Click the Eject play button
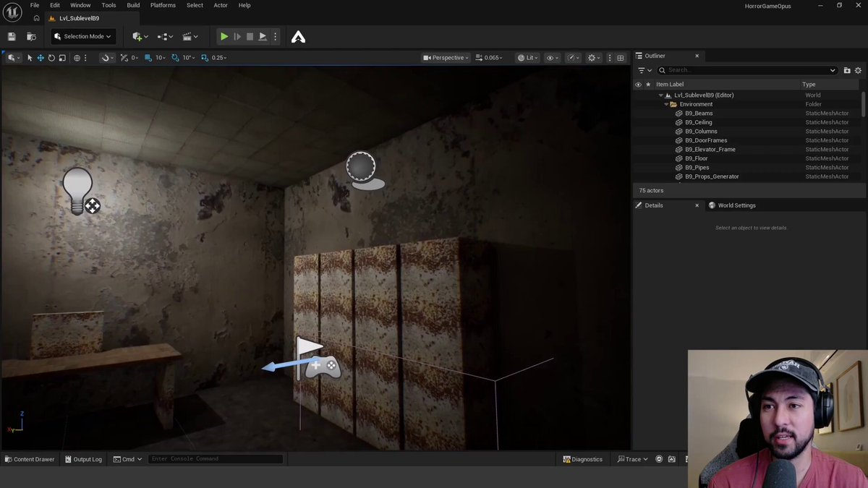The width and height of the screenshot is (868, 488). 263,36
